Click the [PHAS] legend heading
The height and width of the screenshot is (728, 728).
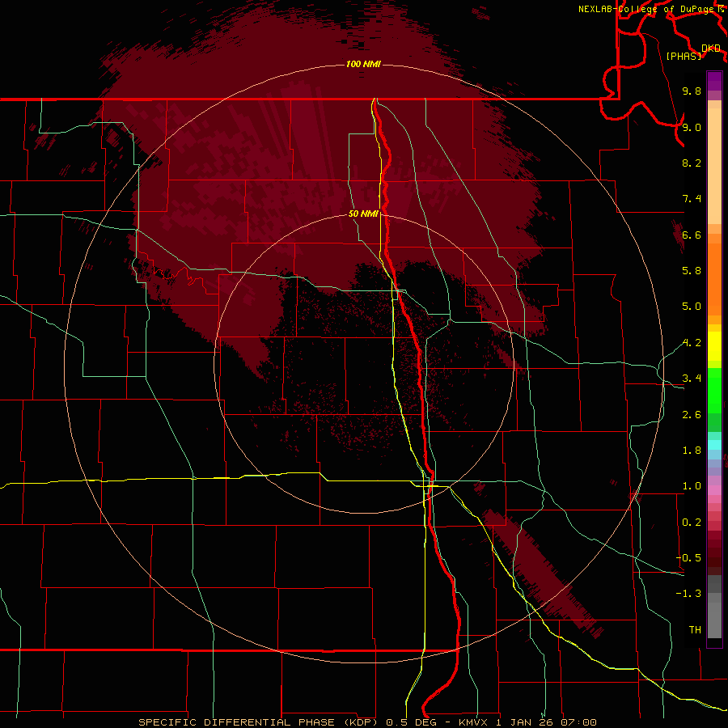click(684, 57)
